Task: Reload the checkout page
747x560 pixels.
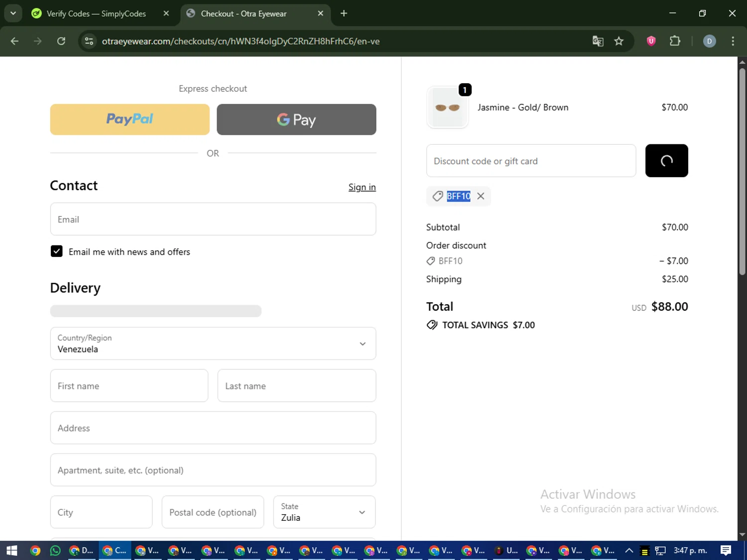Action: coord(61,41)
